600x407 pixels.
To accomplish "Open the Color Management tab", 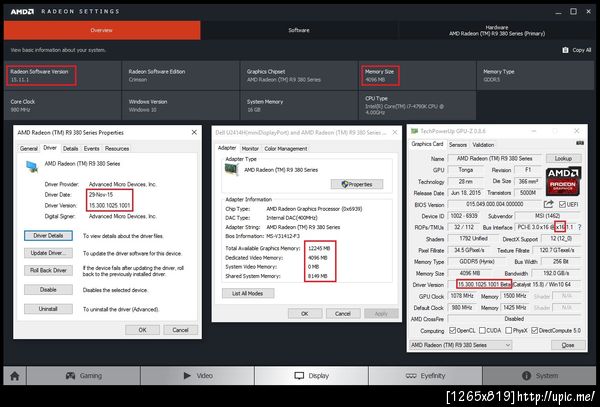I will [286, 148].
